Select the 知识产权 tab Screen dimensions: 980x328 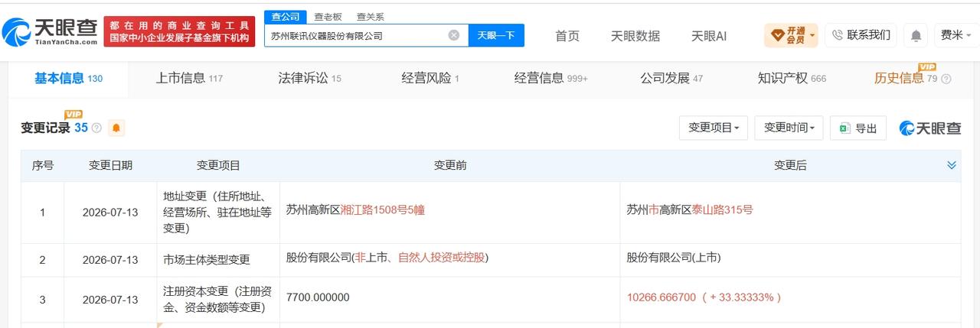point(792,78)
